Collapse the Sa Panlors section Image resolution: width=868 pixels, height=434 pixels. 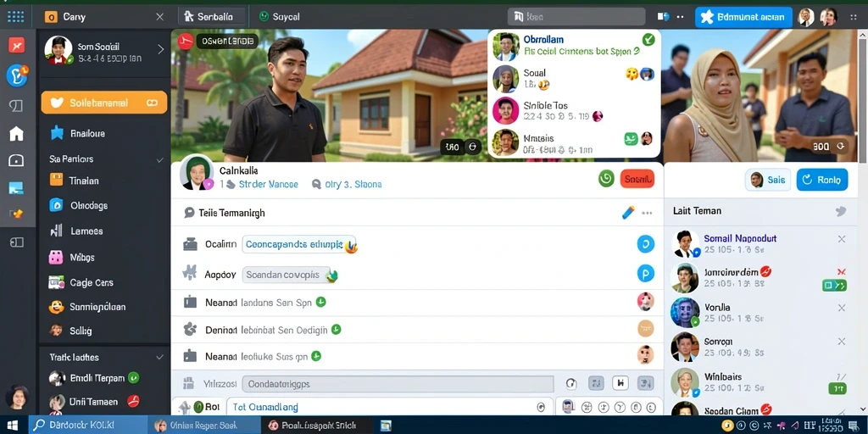160,159
